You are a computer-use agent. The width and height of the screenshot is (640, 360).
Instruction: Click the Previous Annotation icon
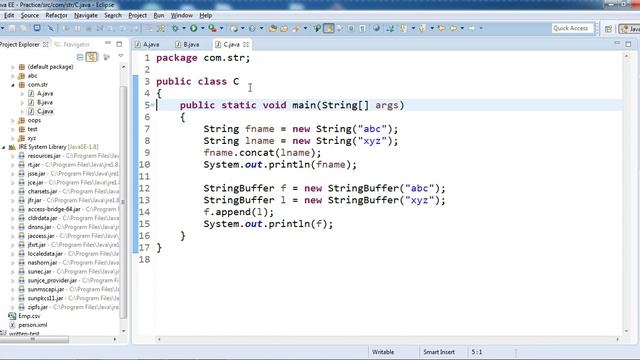(422, 28)
